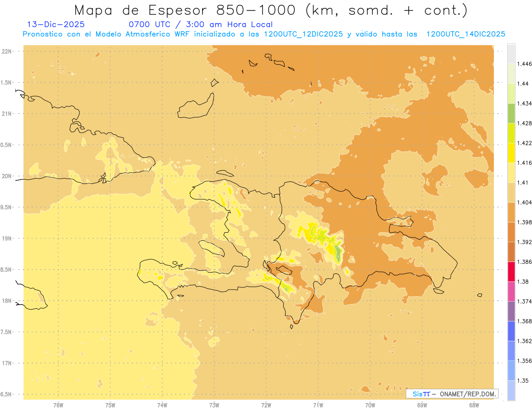This screenshot has width=532, height=411.
Task: Click colorbar value '1.416'
Action: [524, 163]
